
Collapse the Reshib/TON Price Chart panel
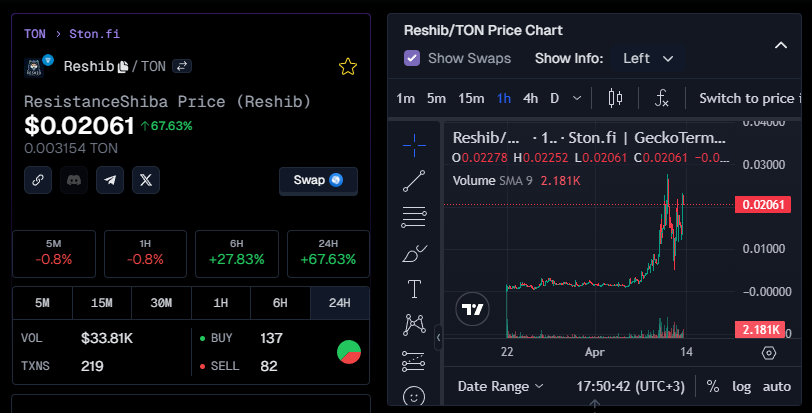pyautogui.click(x=781, y=46)
